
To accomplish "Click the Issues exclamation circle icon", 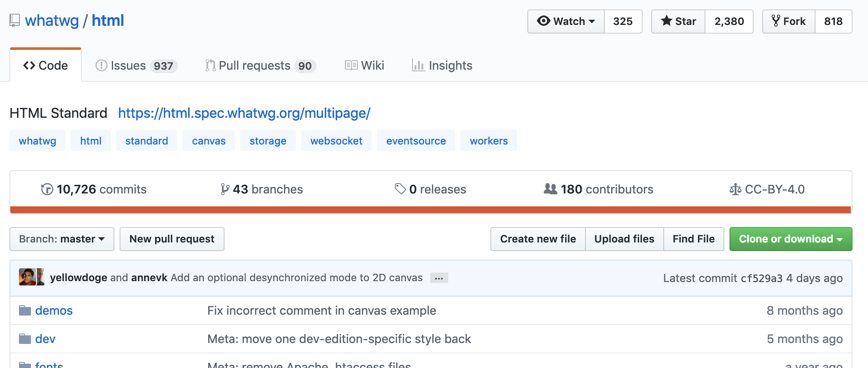I will [x=102, y=65].
